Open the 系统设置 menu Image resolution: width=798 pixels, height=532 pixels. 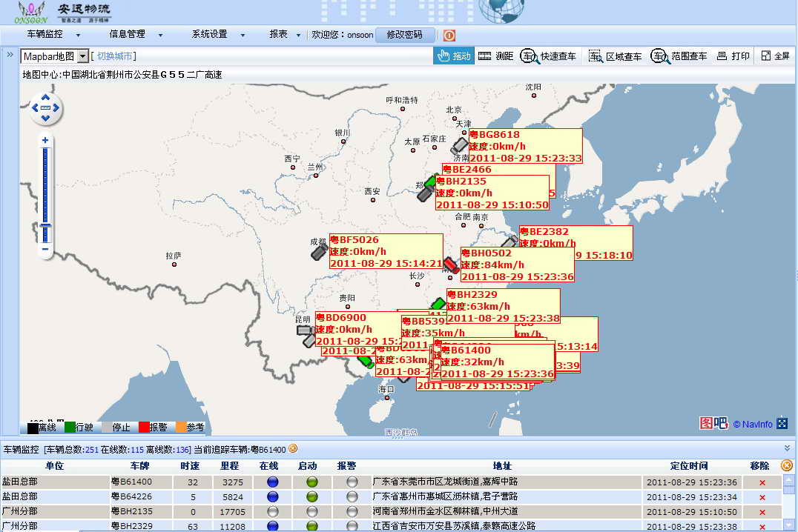[218, 35]
